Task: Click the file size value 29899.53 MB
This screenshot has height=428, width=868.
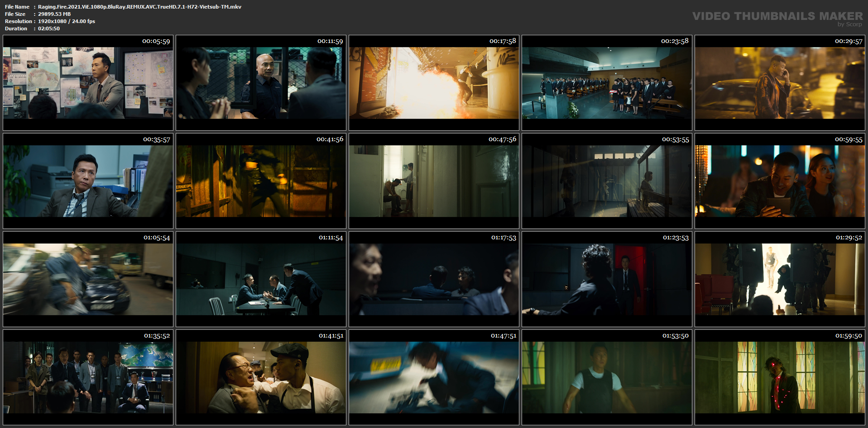Action: point(54,14)
